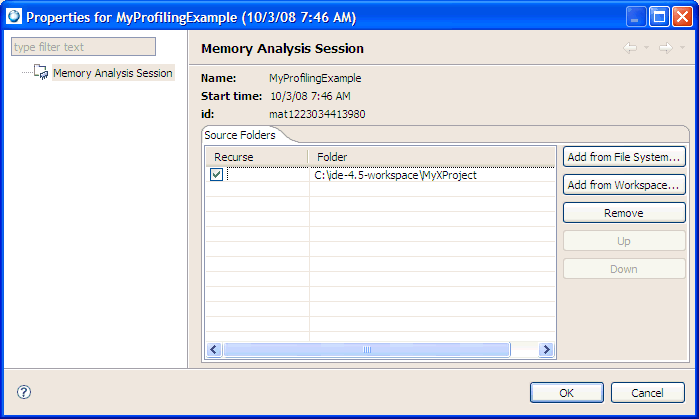Cancel the properties dialog
The image size is (699, 419).
pyautogui.click(x=647, y=392)
